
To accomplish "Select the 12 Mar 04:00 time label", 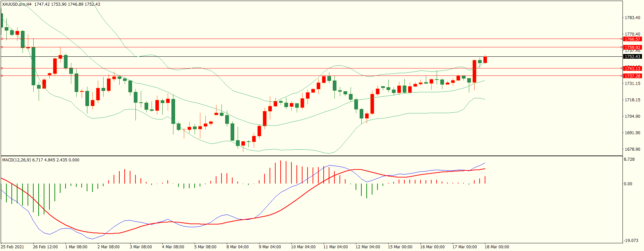I will point(368,247).
